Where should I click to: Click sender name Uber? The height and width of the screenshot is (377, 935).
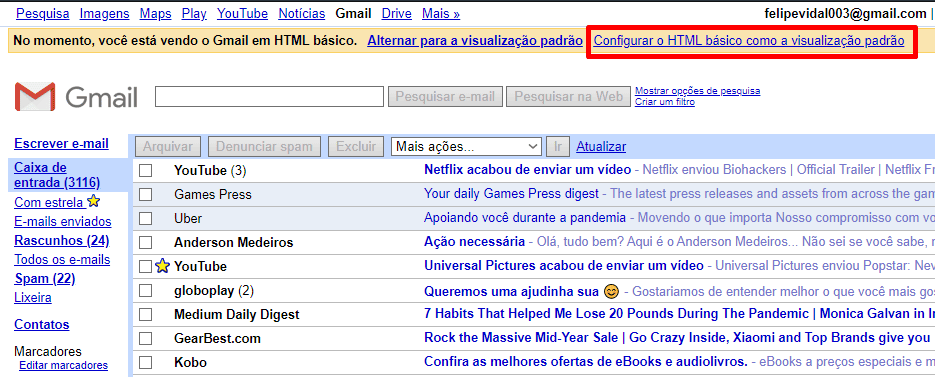click(188, 218)
